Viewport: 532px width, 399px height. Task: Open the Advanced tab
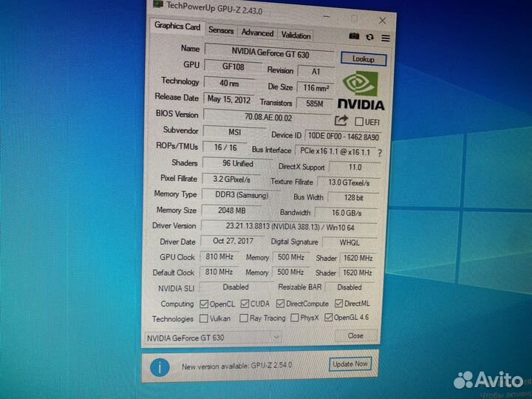click(x=257, y=33)
